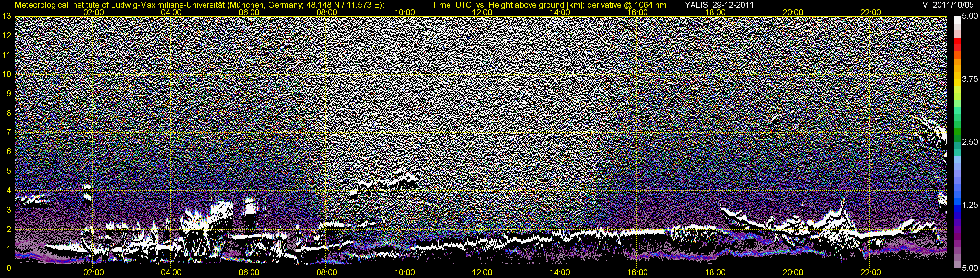Select the 14:00 label on the top time axis
The height and width of the screenshot is (278, 980).
click(x=560, y=12)
